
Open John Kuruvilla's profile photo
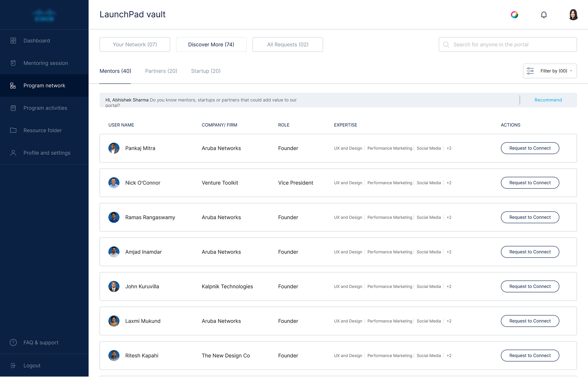click(114, 286)
